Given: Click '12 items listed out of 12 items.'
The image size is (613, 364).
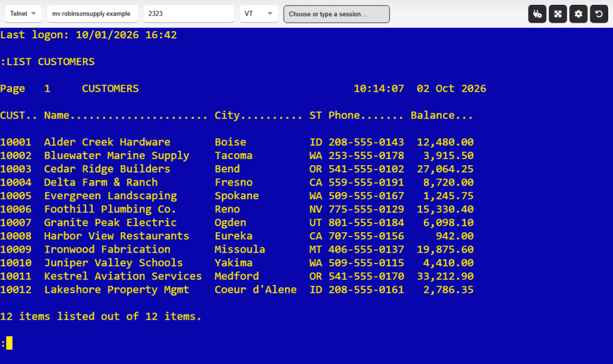Looking at the screenshot, I should 101,316.
